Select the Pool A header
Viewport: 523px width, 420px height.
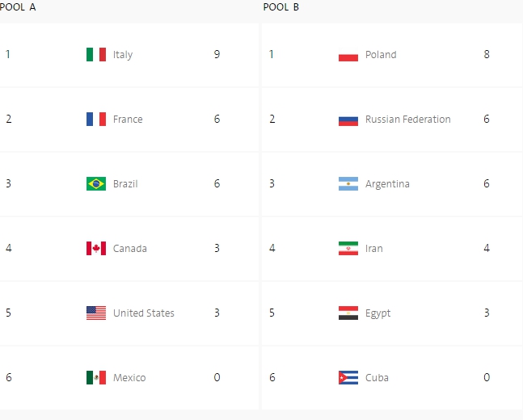(x=18, y=7)
